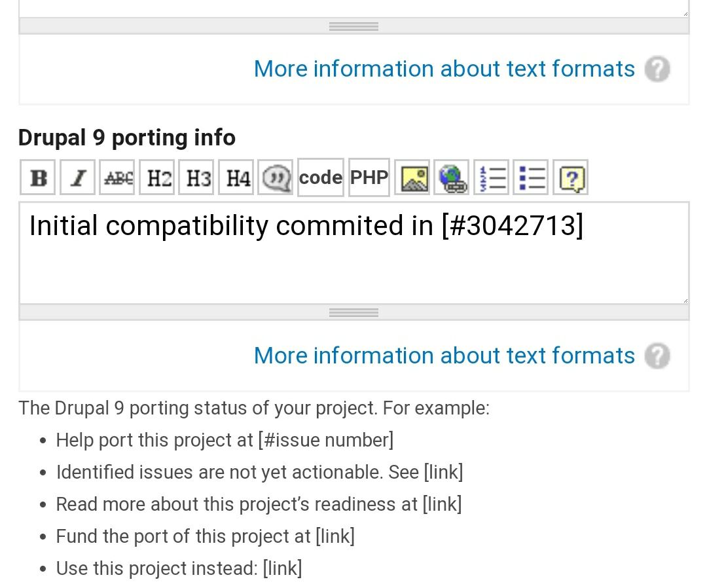Wrap selection in code tags

(x=321, y=177)
